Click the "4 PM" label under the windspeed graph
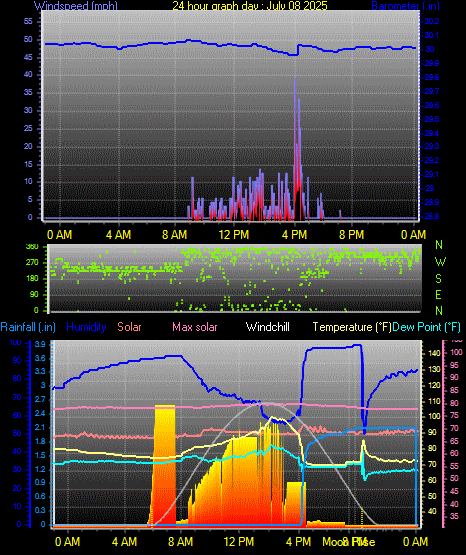466x555 pixels. (x=294, y=235)
